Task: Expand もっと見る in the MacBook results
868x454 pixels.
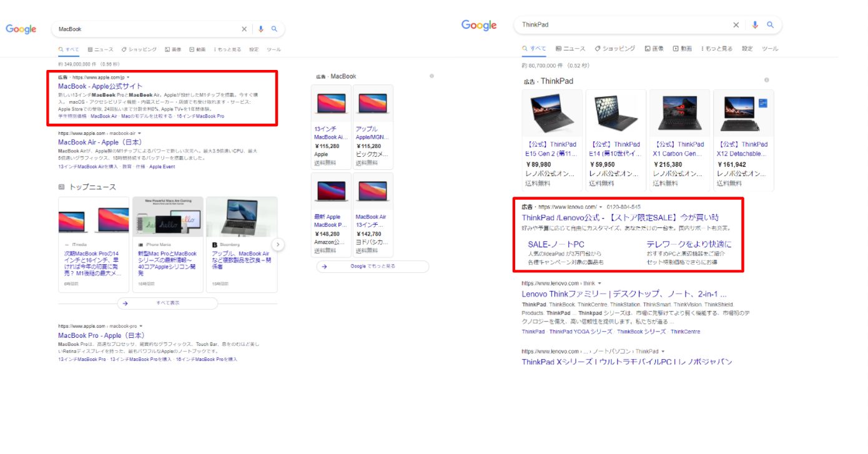Action: [227, 49]
